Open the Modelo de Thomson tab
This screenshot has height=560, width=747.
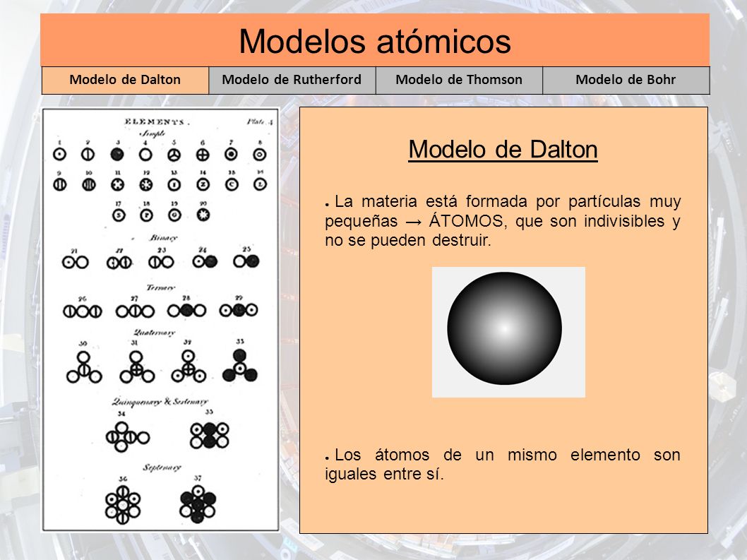pyautogui.click(x=459, y=80)
